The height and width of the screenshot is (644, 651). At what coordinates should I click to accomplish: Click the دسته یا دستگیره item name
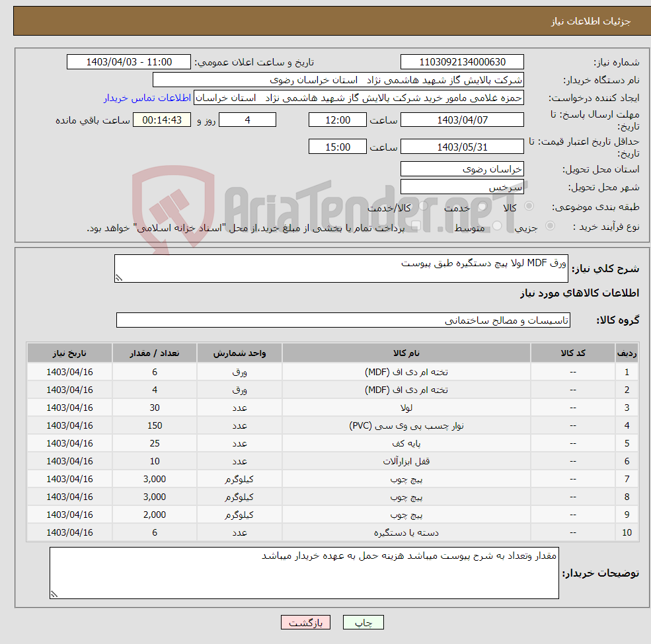click(406, 532)
